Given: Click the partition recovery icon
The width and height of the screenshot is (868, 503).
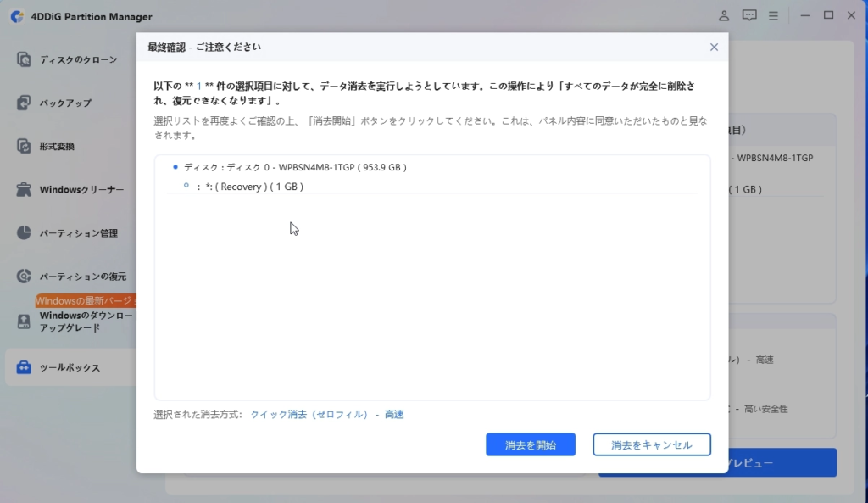Looking at the screenshot, I should [x=24, y=276].
